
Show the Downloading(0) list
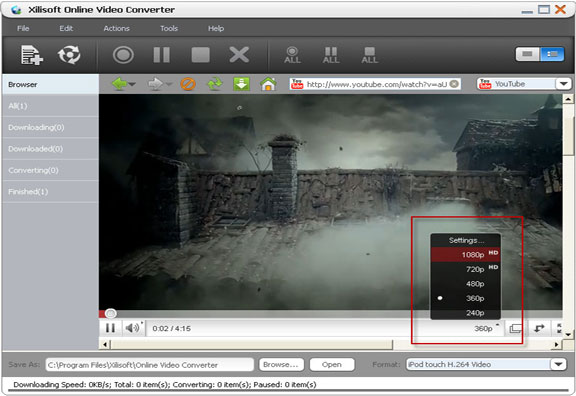coord(50,127)
